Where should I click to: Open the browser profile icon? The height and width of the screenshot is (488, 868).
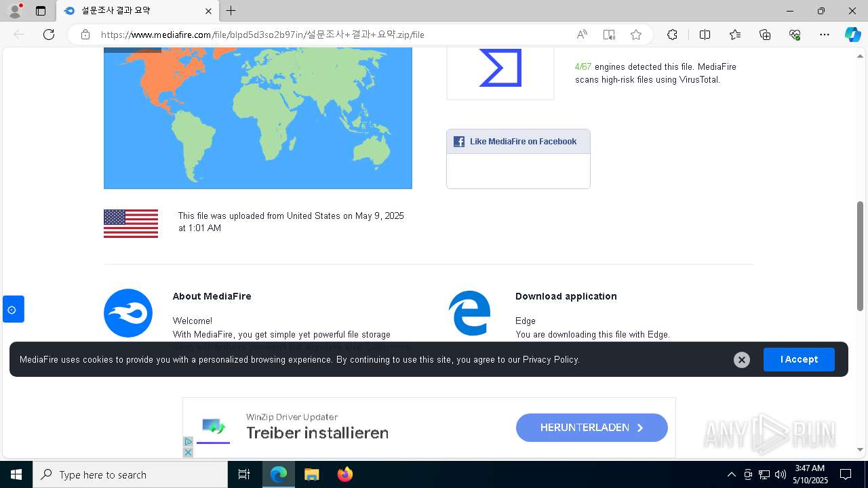14,11
